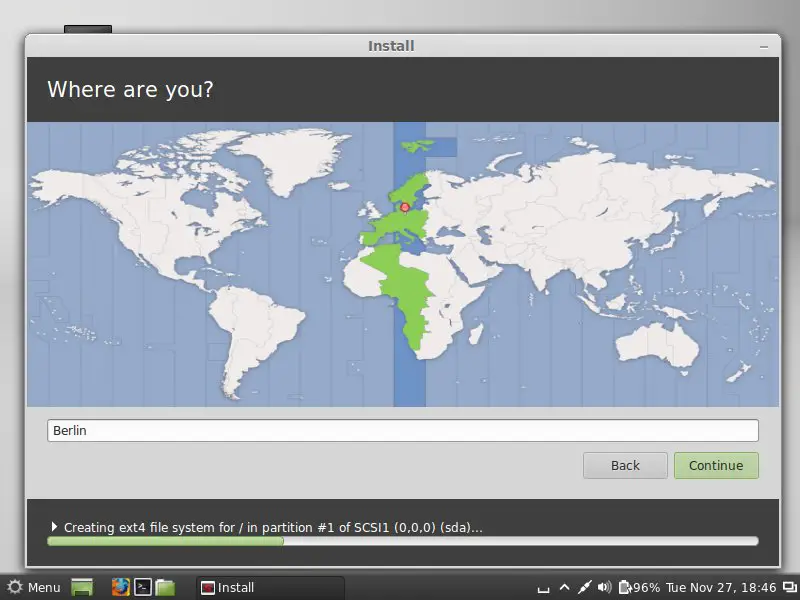This screenshot has width=800, height=600.
Task: Click the installation progress bar
Action: [403, 541]
